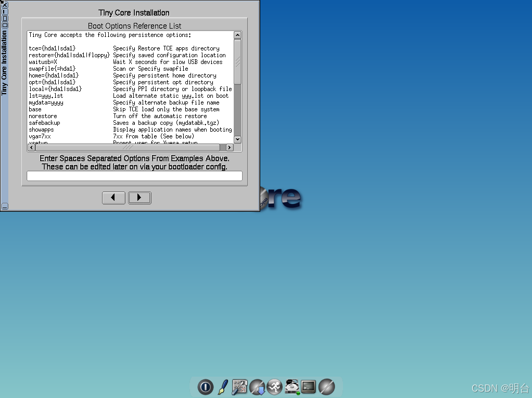
Task: Select the 'local={hda1|sda1}' option line
Action: [55, 89]
